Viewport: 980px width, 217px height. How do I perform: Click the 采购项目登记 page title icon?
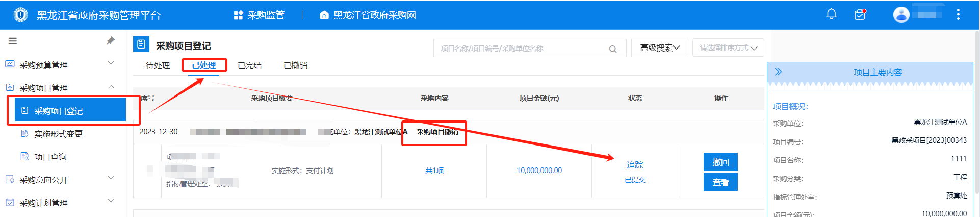(141, 44)
